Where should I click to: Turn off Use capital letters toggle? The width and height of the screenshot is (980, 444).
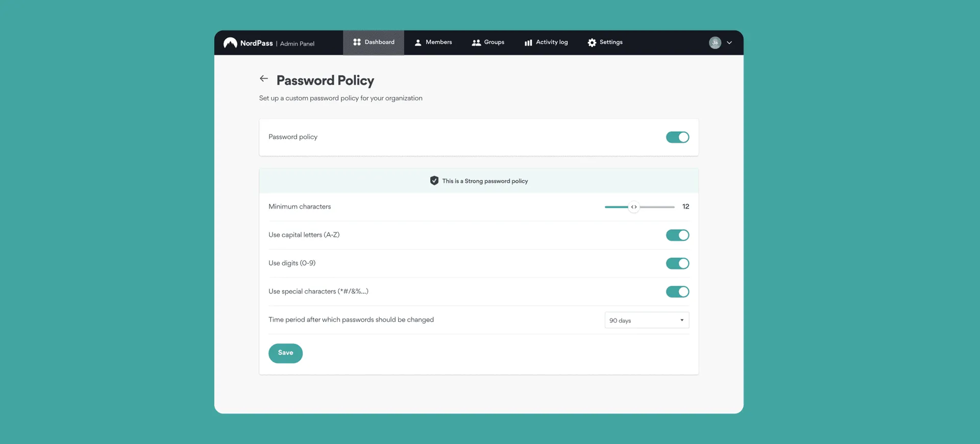point(677,235)
